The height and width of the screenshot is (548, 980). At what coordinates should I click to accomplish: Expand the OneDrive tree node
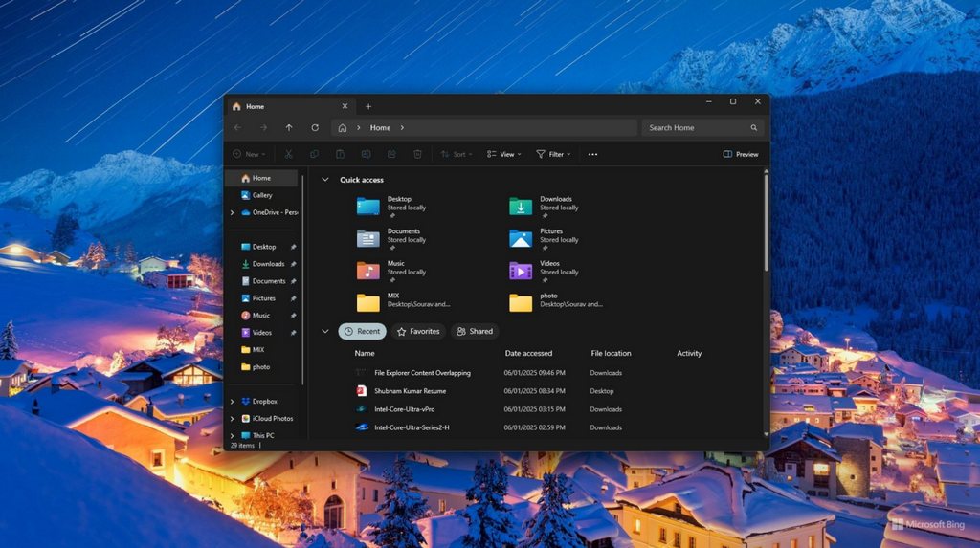232,213
